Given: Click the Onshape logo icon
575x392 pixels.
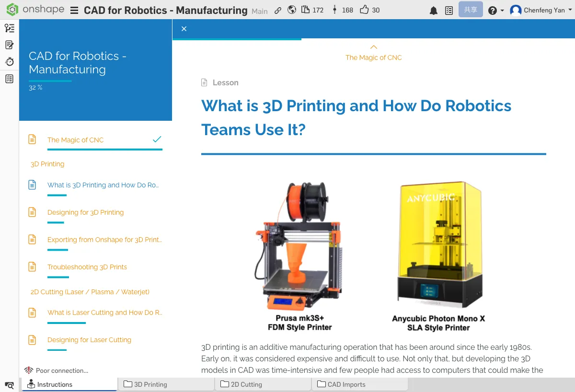Looking at the screenshot, I should (x=12, y=10).
